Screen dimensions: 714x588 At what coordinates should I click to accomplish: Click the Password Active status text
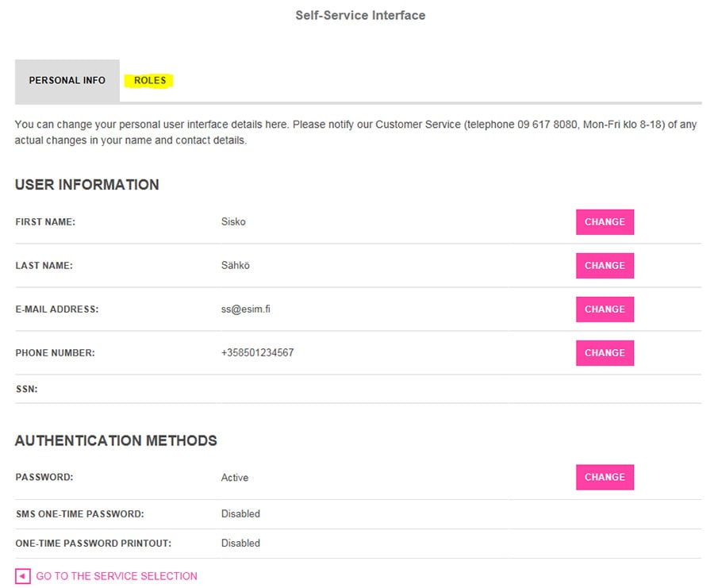tap(235, 478)
